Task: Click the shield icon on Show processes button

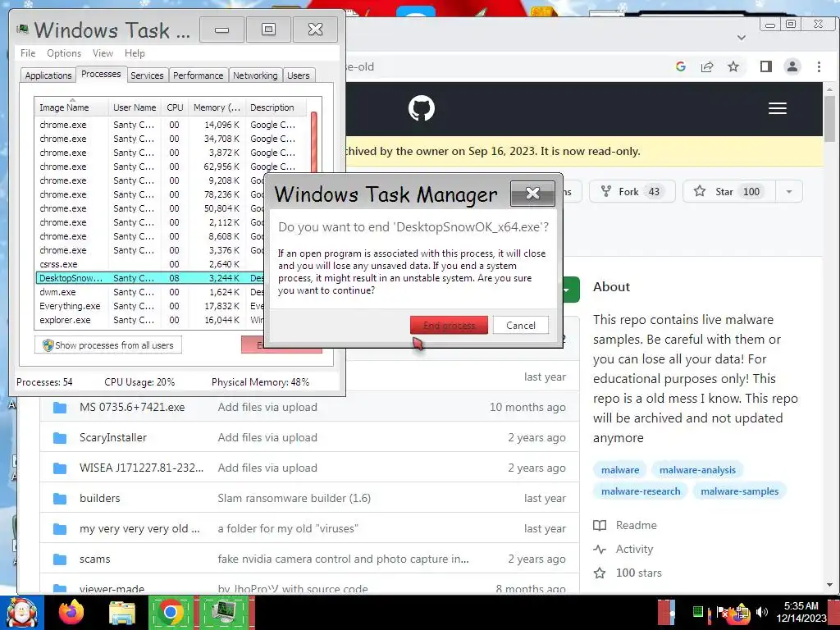Action: (x=48, y=345)
